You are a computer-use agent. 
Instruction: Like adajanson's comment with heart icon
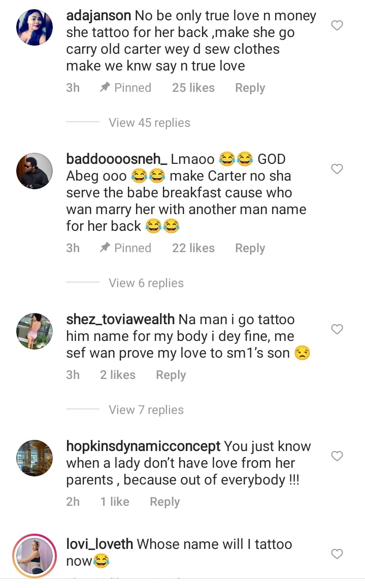point(337,25)
